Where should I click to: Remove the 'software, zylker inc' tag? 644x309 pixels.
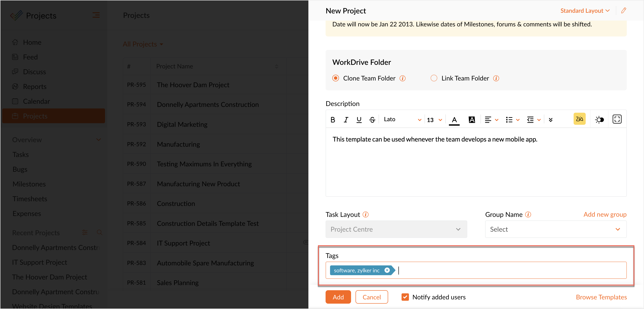387,270
